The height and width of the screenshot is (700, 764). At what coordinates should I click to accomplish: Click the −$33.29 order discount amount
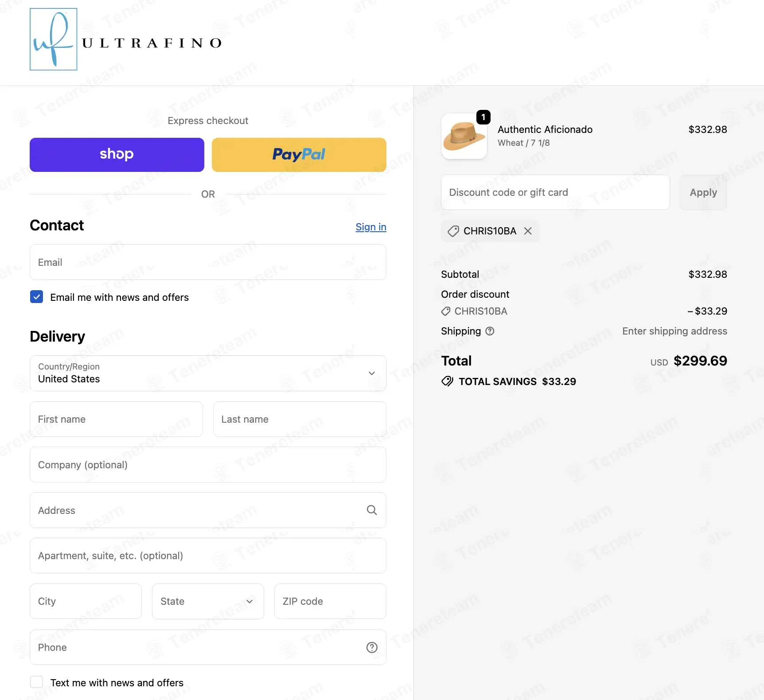click(707, 311)
